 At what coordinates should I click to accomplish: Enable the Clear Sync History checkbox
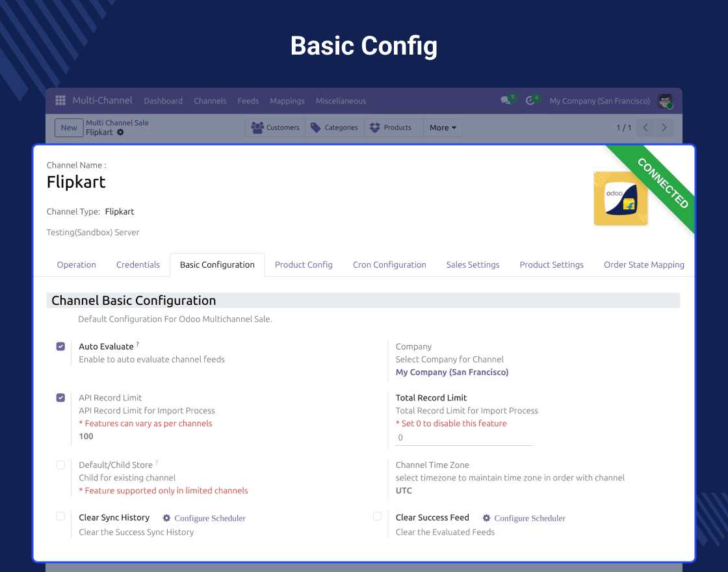pos(60,516)
